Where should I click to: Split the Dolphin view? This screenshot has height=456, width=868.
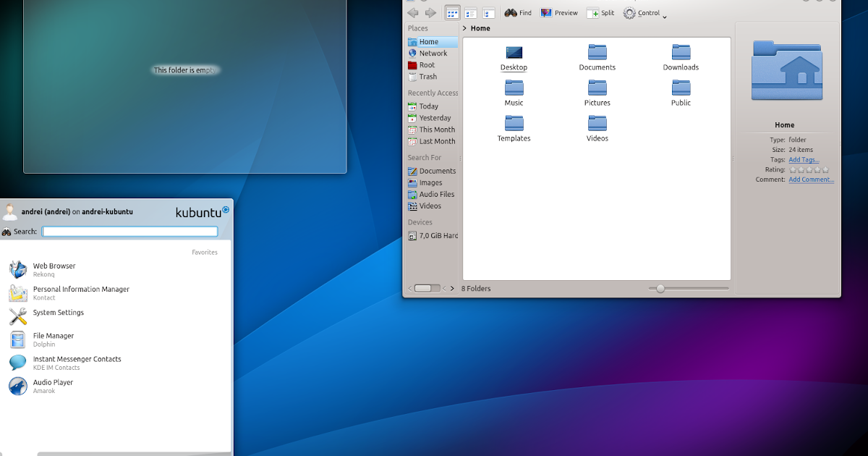600,13
